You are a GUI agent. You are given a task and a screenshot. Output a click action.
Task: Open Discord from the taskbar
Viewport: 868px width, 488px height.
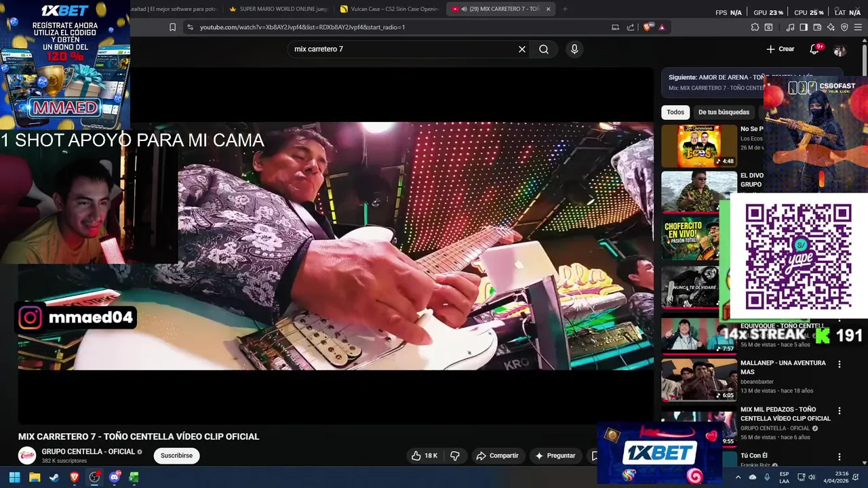click(x=114, y=477)
